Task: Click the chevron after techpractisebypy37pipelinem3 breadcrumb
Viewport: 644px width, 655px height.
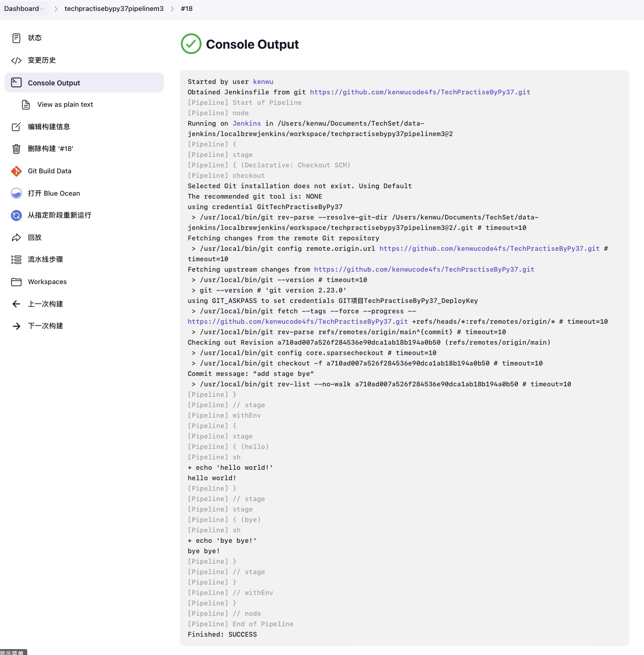Action: pyautogui.click(x=172, y=9)
